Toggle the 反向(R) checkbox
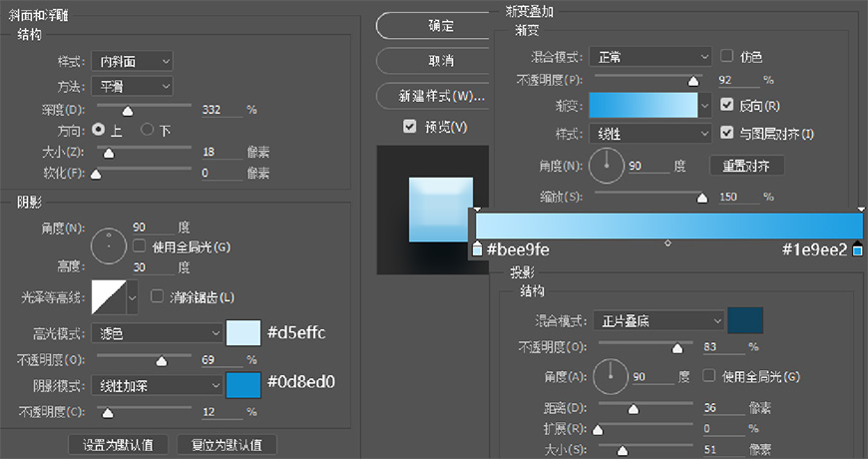The width and height of the screenshot is (868, 459). tap(727, 105)
